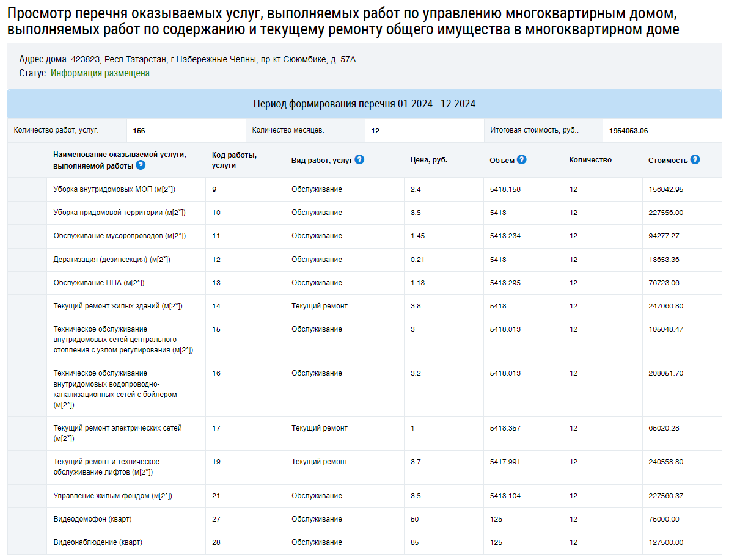Viewport: 729px width, 560px height.
Task: Select row 'Уборка внутридомовых МОП (м[2*])'
Action: [364, 189]
